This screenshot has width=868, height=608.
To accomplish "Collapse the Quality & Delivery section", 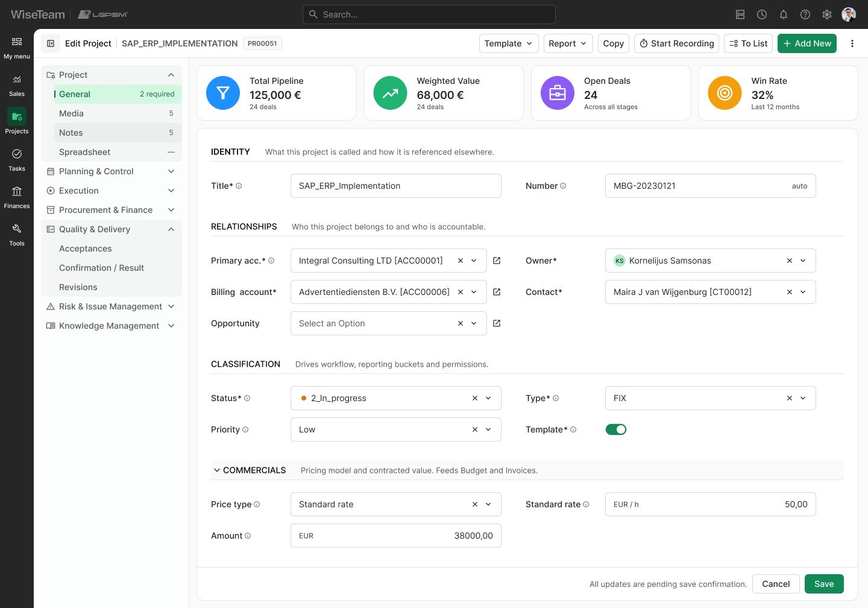I will [112, 229].
